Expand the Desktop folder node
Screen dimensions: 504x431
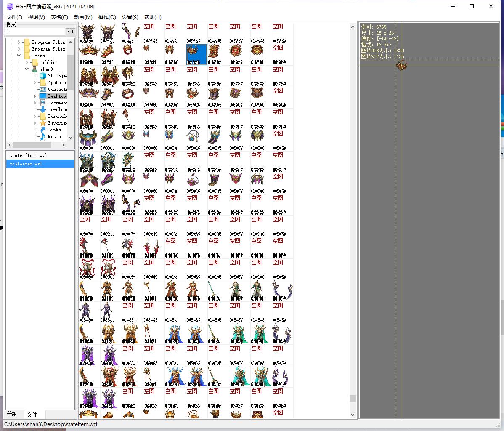click(35, 96)
